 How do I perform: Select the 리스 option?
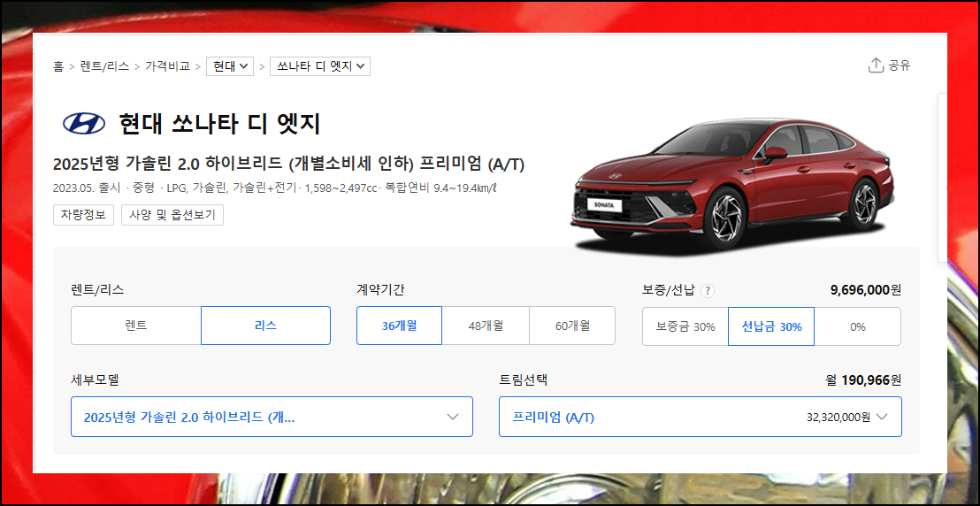click(265, 326)
